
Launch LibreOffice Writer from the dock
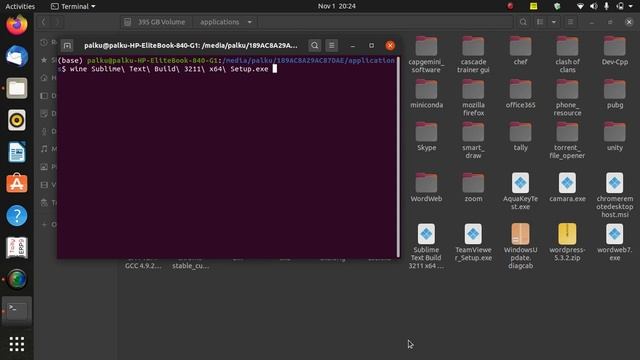[17, 152]
